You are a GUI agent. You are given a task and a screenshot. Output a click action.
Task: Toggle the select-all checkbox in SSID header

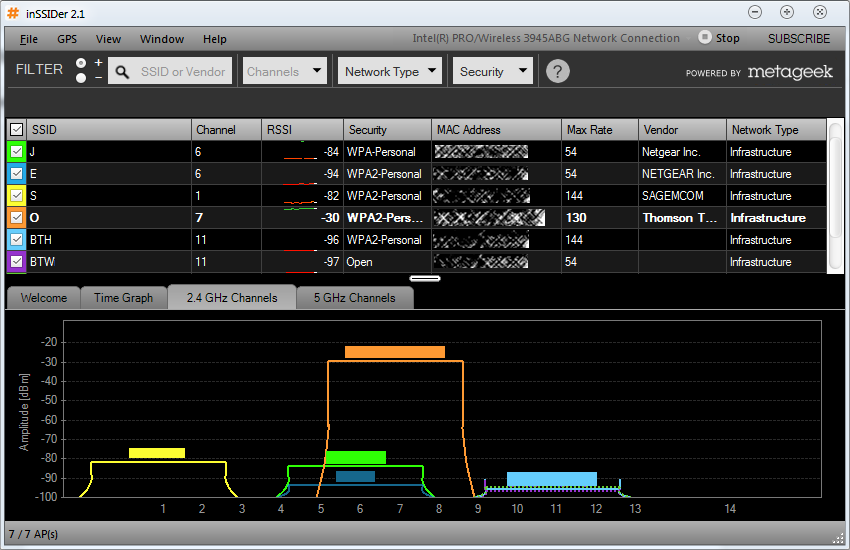pyautogui.click(x=16, y=130)
